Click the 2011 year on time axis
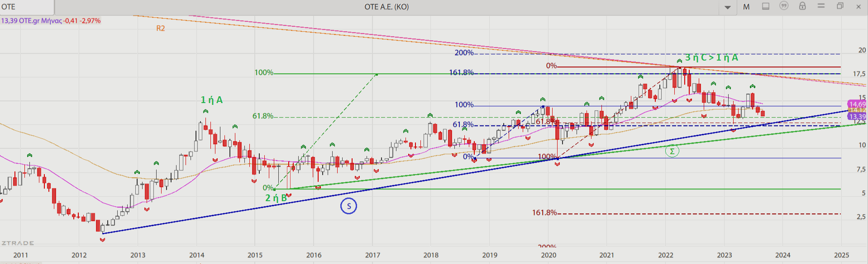This screenshot has height=264, width=868. 21,255
